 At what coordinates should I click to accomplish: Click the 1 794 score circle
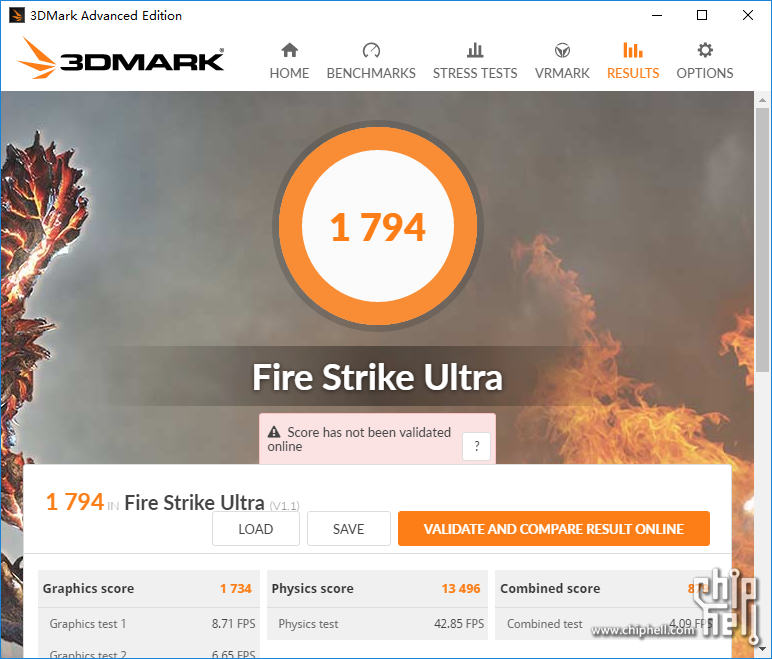[378, 226]
